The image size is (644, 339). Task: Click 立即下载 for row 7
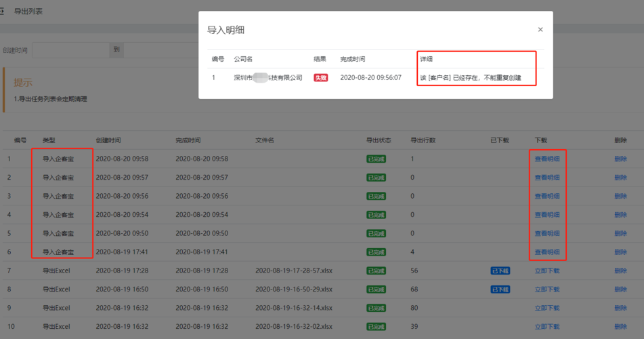tap(547, 271)
